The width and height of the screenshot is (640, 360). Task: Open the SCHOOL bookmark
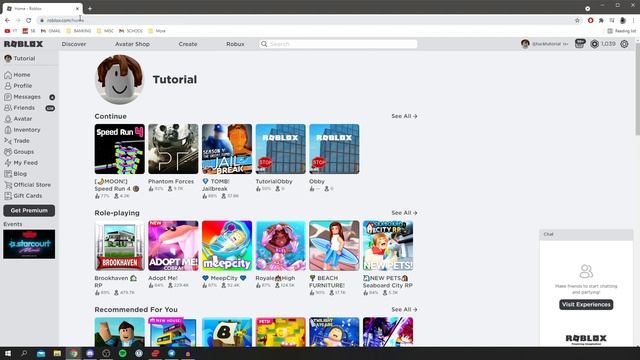pyautogui.click(x=131, y=31)
